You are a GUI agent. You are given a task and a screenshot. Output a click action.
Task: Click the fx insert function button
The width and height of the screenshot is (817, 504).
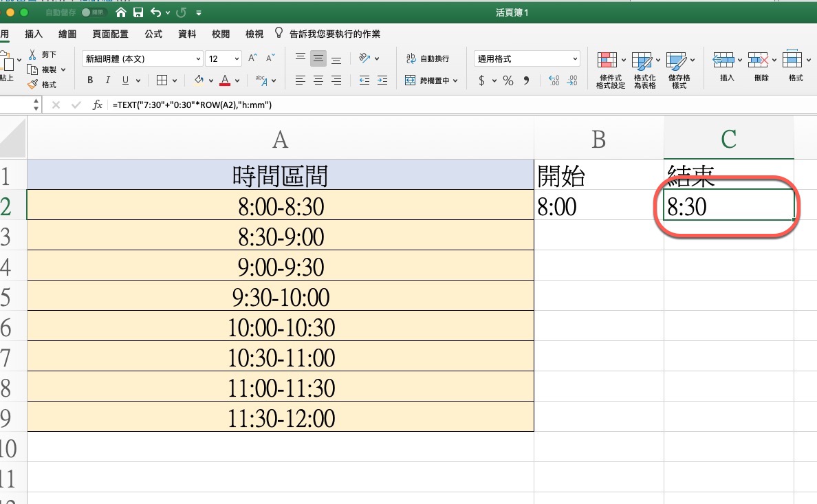[x=97, y=105]
